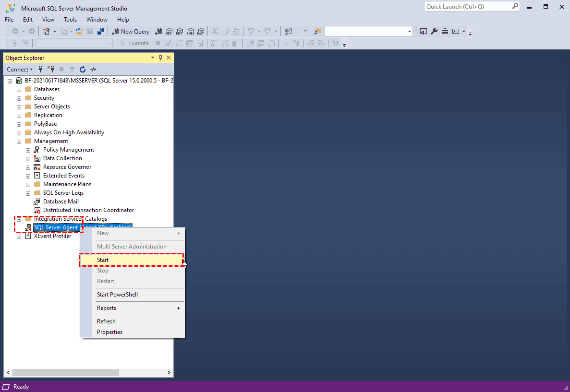
Task: Click the Navigate Backward arrow
Action: pyautogui.click(x=15, y=32)
